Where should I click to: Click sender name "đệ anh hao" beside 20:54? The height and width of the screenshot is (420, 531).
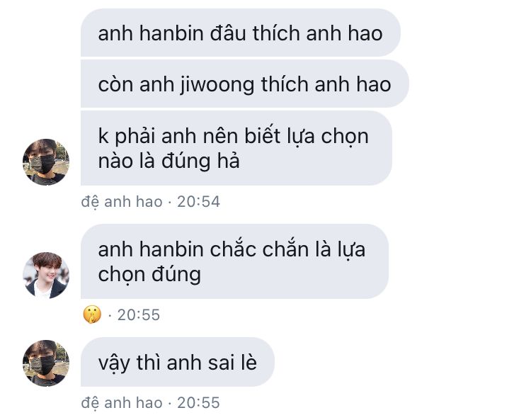click(x=122, y=202)
